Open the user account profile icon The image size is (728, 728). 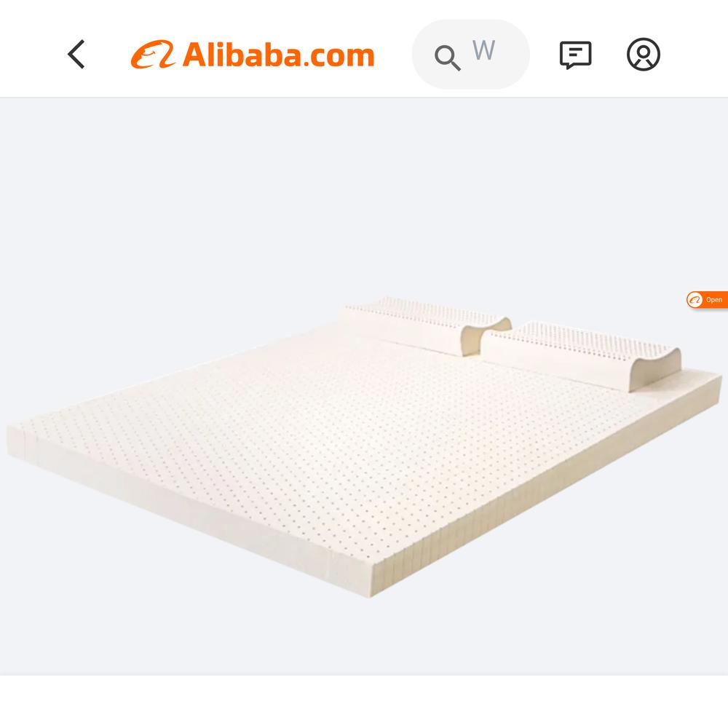[x=643, y=55]
